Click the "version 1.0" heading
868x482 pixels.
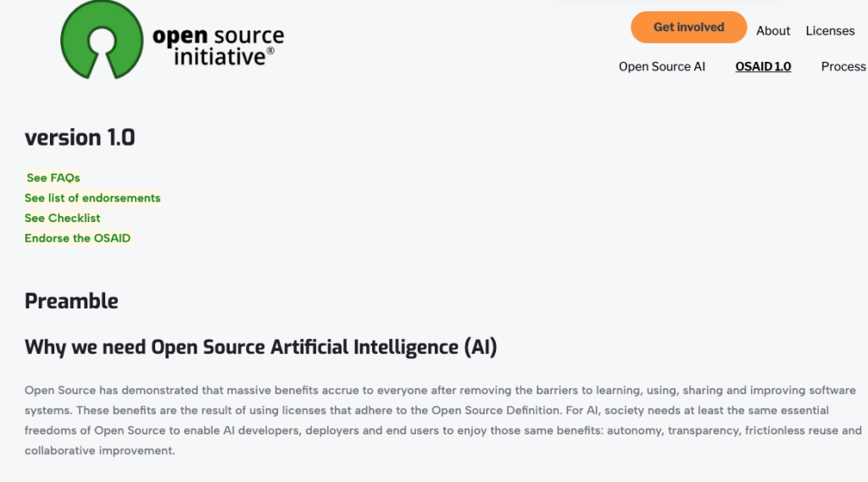pyautogui.click(x=80, y=137)
